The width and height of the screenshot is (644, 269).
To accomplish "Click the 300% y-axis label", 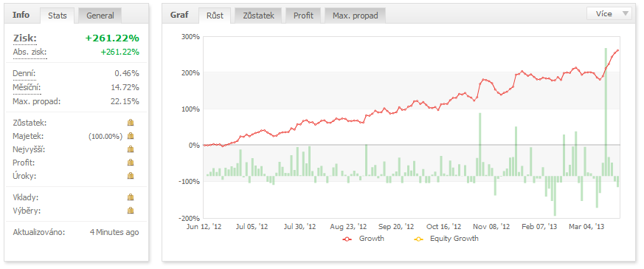I will coord(190,37).
